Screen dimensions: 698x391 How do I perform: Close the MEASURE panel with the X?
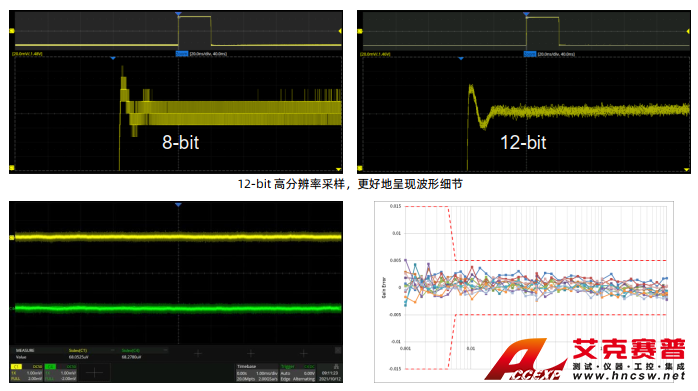coord(338,350)
